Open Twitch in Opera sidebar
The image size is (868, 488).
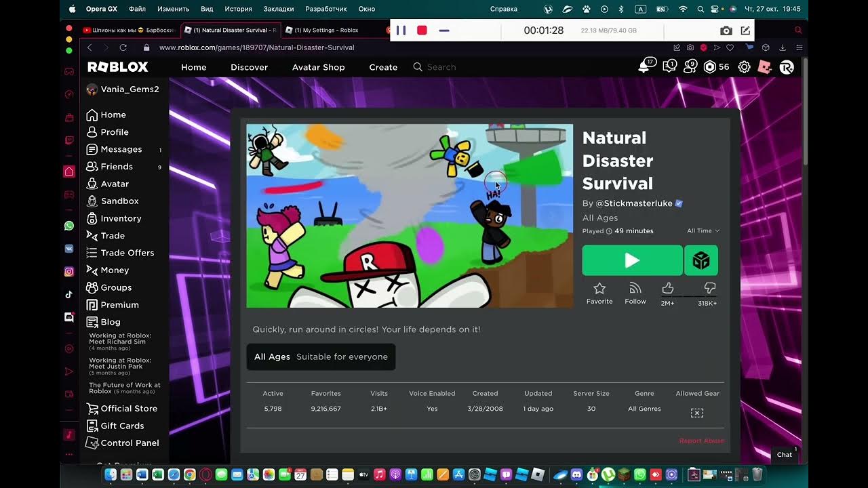click(x=69, y=140)
